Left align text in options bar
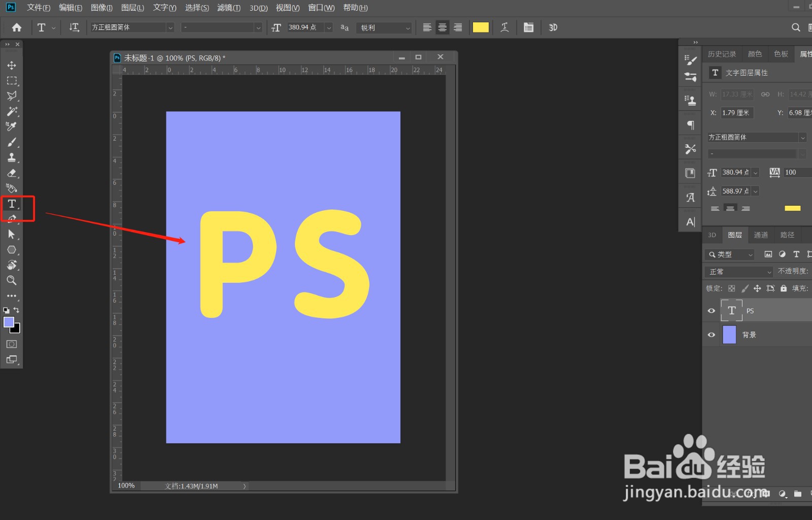The image size is (812, 520). tap(427, 27)
